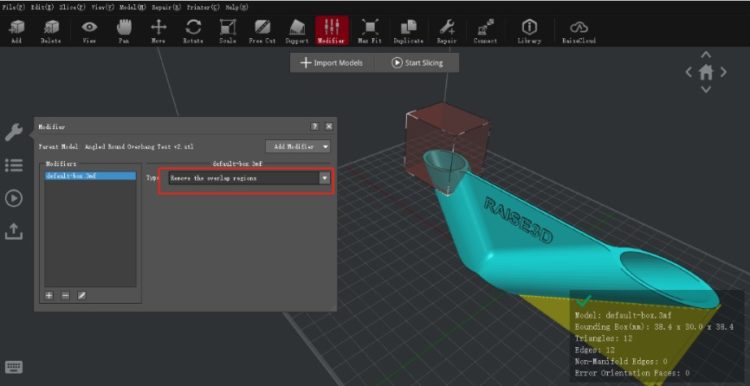Select the Rotate tool

click(193, 31)
